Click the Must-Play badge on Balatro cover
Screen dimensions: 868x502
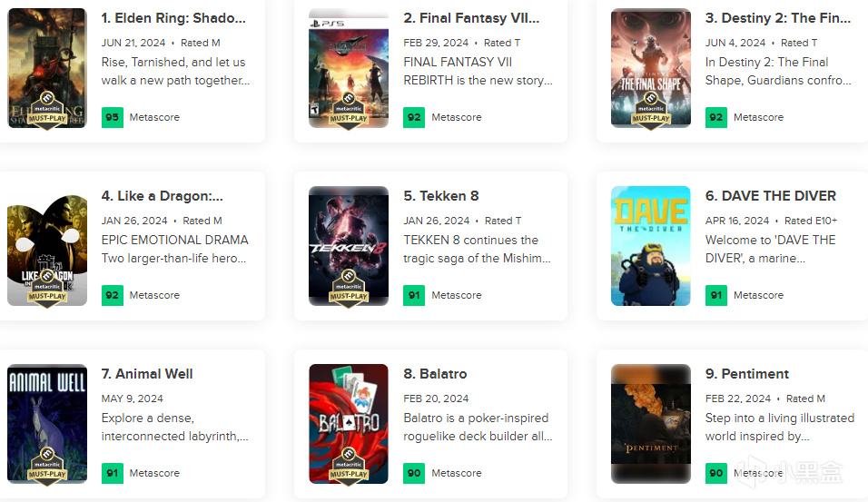pos(349,467)
